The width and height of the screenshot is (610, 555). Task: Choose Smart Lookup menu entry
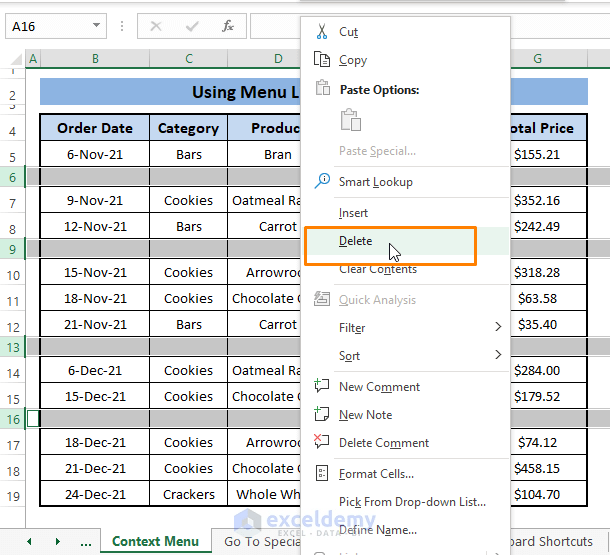coord(405,182)
